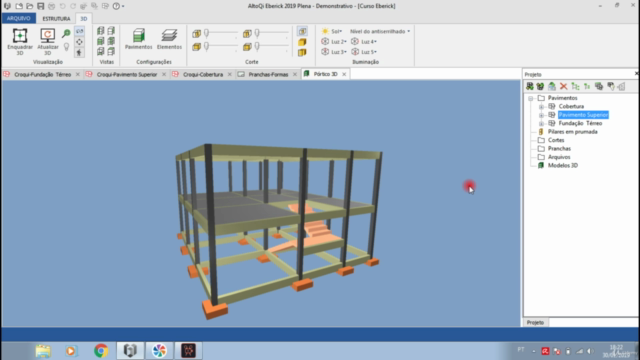Expand the Fundação Térreo tree node
Screen dimensions: 640x360
click(x=541, y=123)
